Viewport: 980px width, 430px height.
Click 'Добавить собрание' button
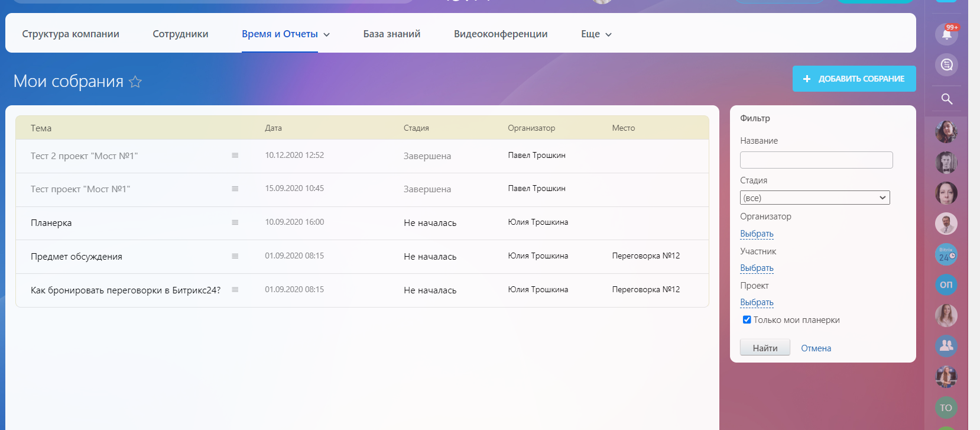854,79
